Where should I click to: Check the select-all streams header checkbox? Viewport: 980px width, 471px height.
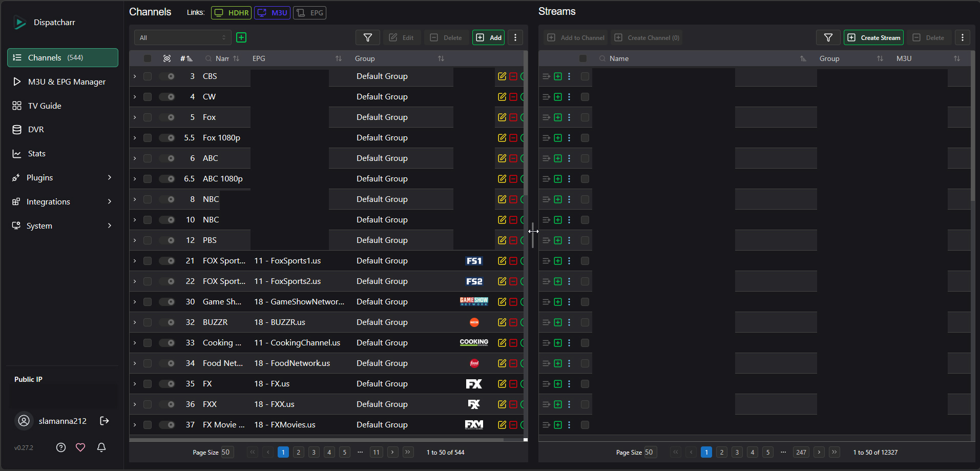pos(583,58)
